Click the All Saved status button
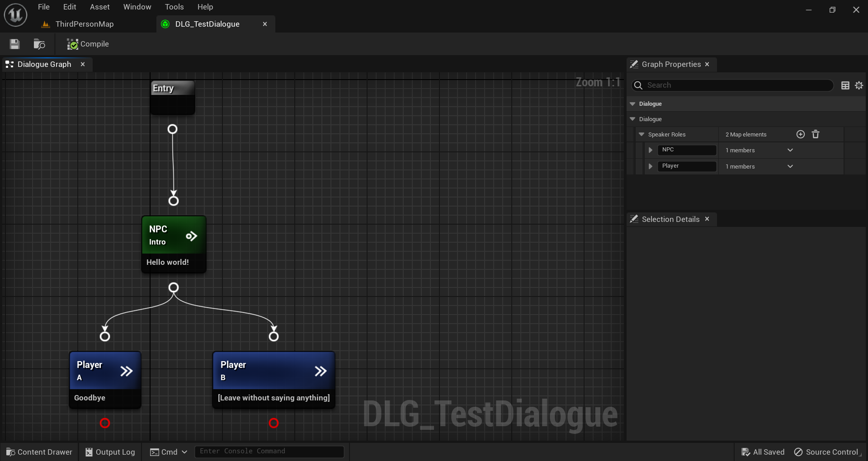Viewport: 868px width, 461px height. coord(763,452)
